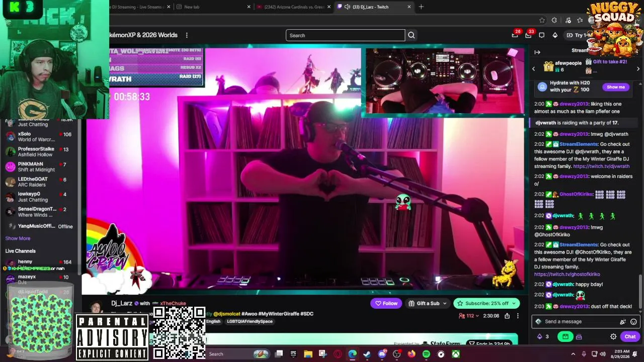644x362 pixels.
Task: Open the twitch.tv/djvwrath link in chat
Action: click(601, 166)
